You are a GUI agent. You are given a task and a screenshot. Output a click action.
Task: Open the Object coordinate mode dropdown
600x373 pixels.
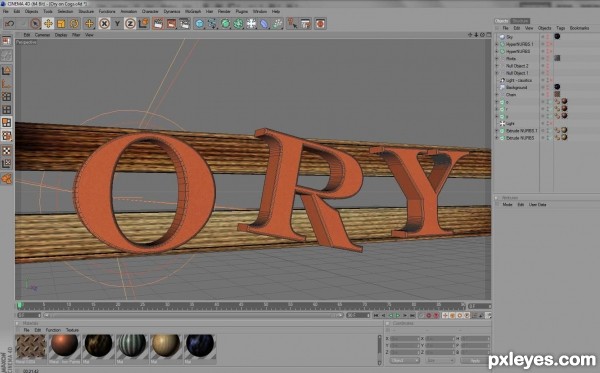(x=405, y=361)
